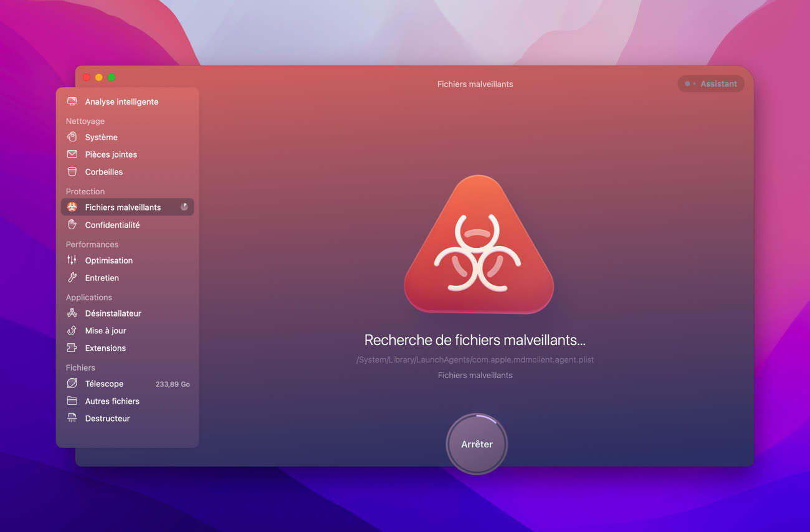The width and height of the screenshot is (810, 532).
Task: Close the window with the red button
Action: click(x=87, y=77)
